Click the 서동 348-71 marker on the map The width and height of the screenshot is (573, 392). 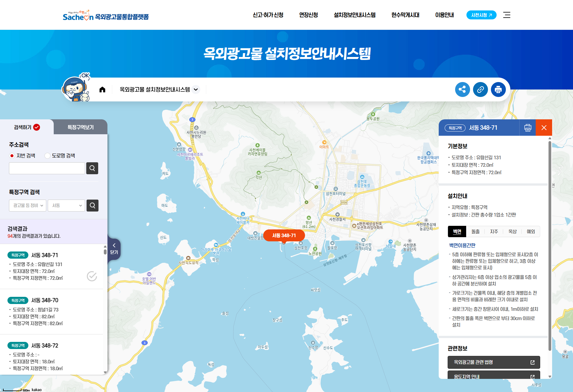(284, 235)
